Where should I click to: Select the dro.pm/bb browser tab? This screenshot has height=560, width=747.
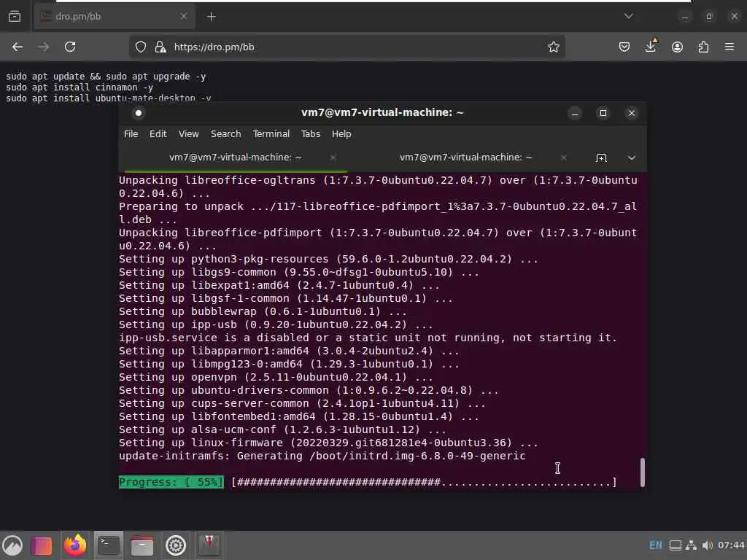click(113, 17)
